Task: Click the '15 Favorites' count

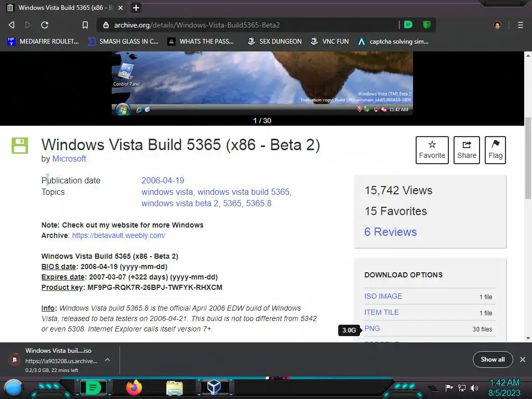Action: [395, 211]
